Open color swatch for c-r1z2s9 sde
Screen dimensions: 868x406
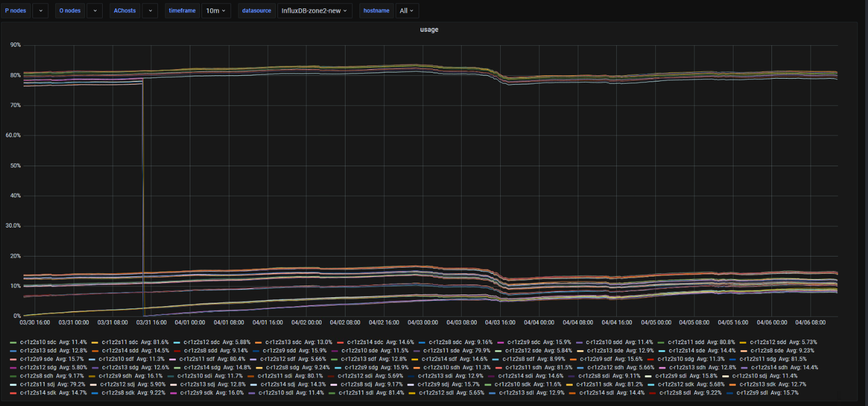point(13,359)
